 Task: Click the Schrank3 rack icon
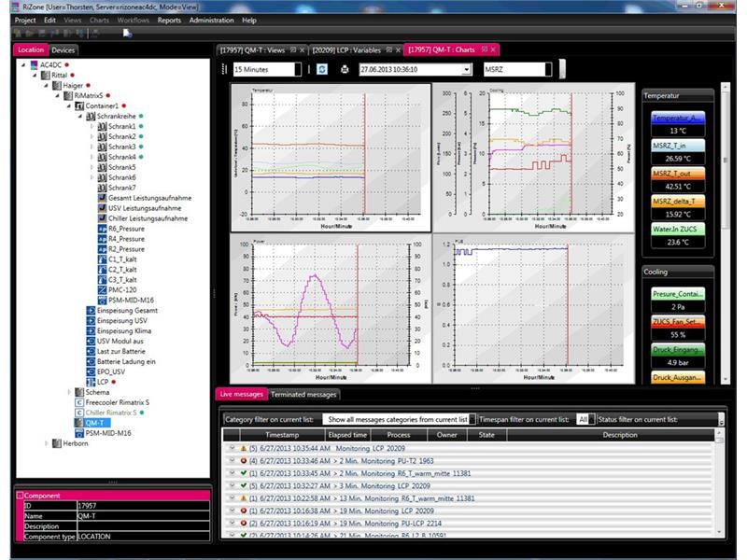[102, 147]
